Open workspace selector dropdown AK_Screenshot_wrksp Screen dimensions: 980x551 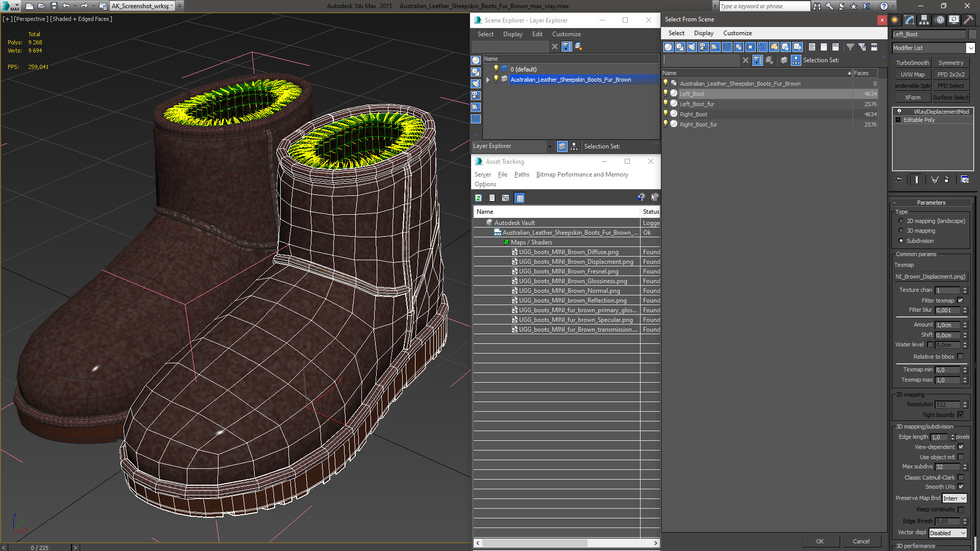pos(142,6)
